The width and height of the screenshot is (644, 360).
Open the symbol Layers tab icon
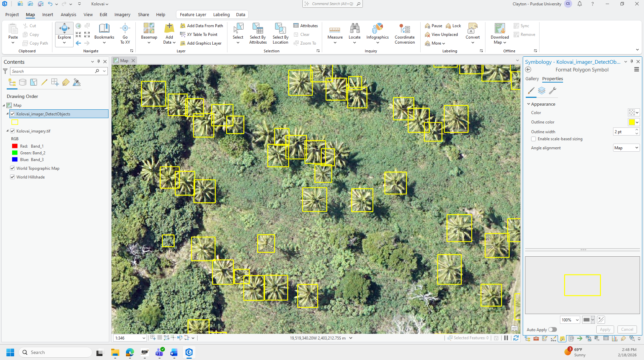point(542,91)
